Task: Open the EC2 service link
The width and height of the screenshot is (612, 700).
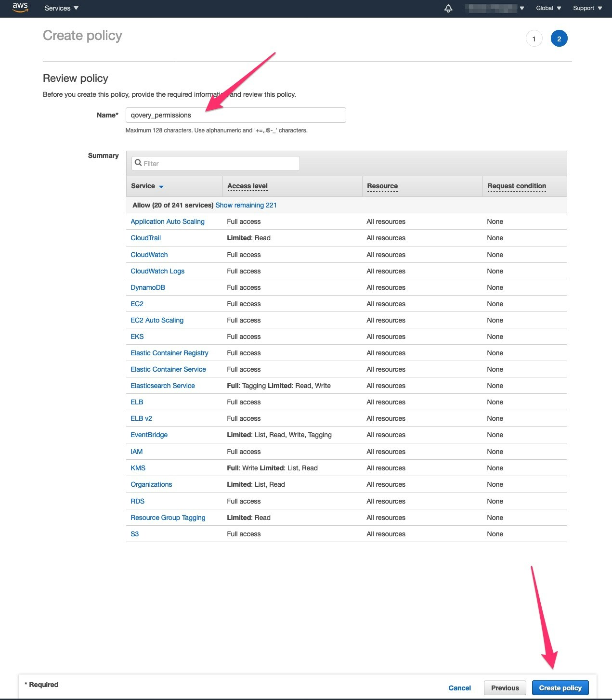Action: [x=137, y=303]
